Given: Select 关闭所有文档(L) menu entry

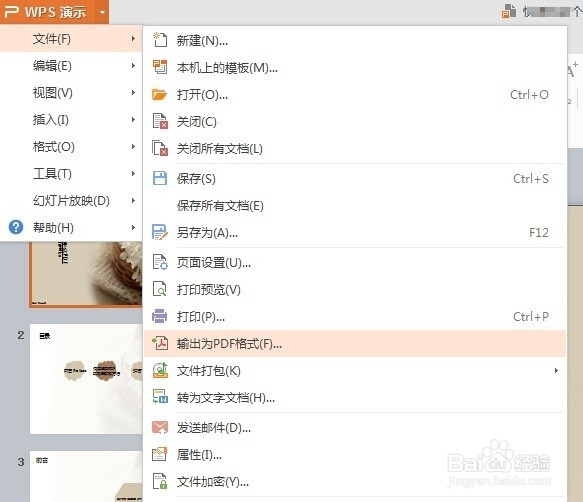Looking at the screenshot, I should (x=355, y=148).
